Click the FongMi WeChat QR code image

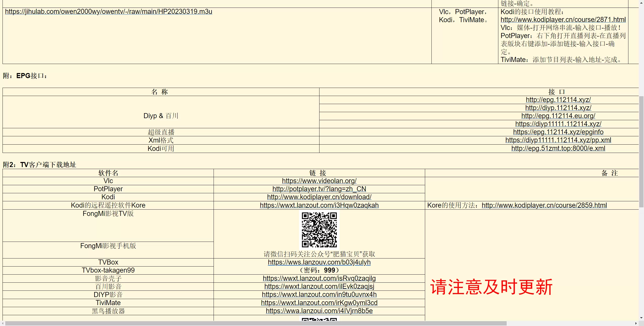pyautogui.click(x=319, y=230)
